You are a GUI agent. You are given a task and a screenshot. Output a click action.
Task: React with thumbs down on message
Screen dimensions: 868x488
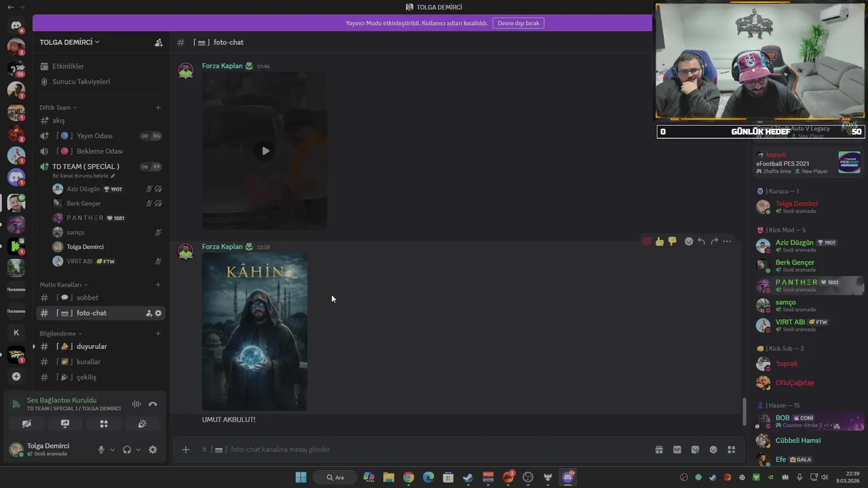(672, 241)
